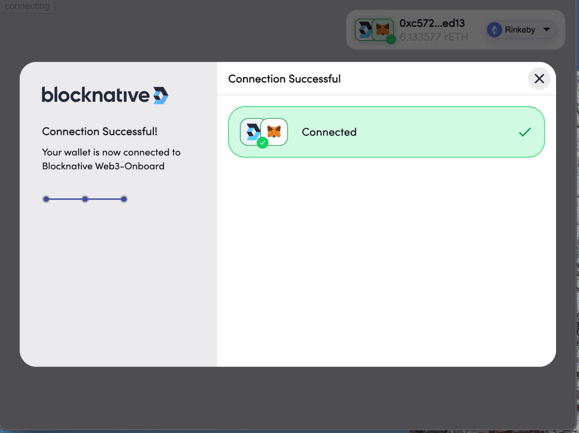Click the green badge on account widget icons

(x=391, y=39)
